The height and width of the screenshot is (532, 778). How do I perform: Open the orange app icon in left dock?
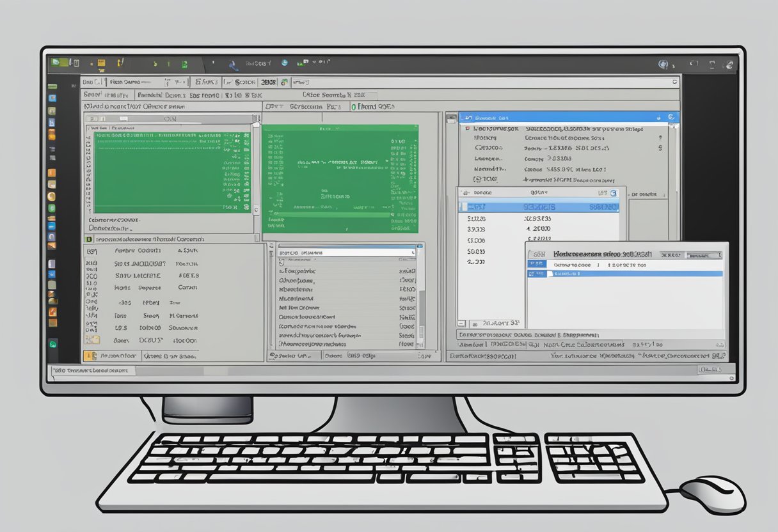tap(52, 173)
